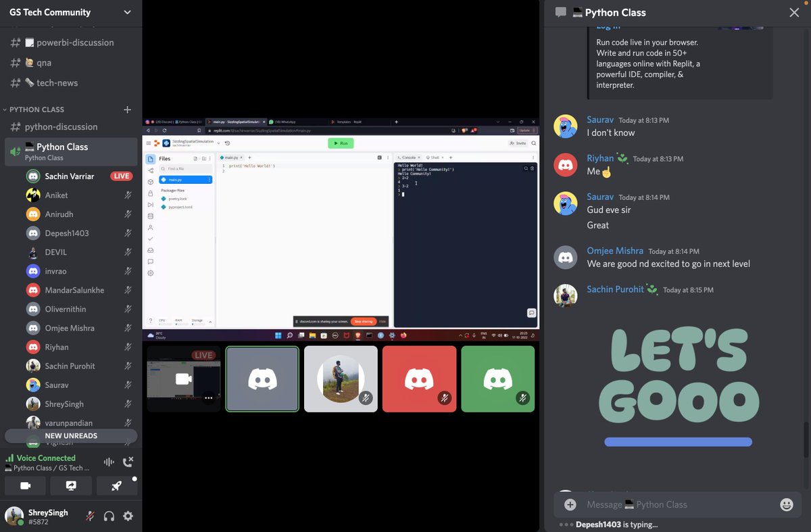Open the python-discussion channel

[71, 127]
